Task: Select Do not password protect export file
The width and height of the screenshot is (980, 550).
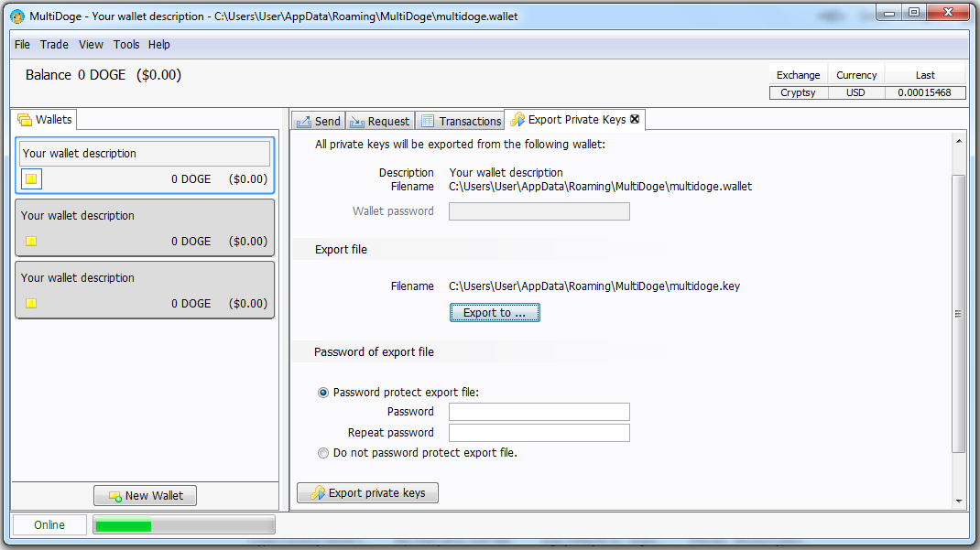Action: (323, 453)
